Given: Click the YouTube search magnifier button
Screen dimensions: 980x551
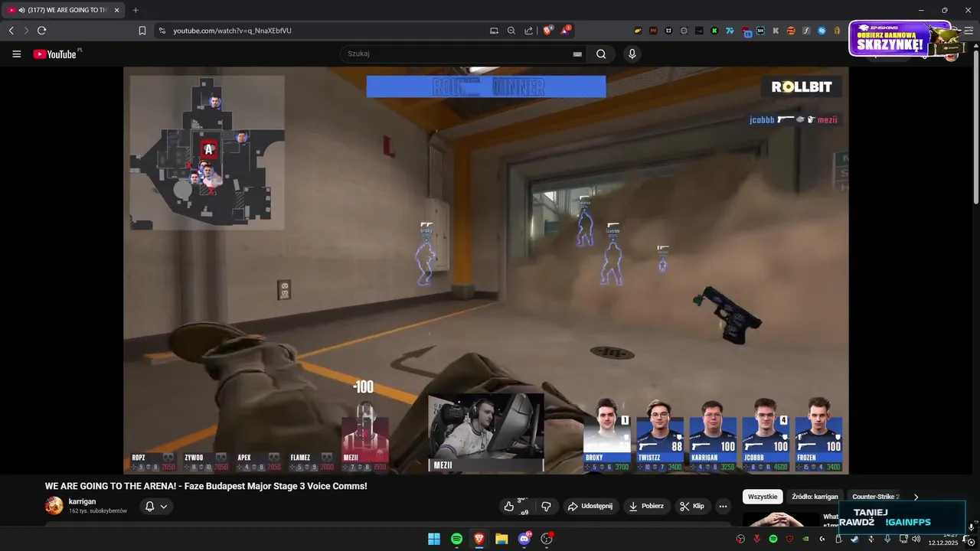Looking at the screenshot, I should pos(601,54).
